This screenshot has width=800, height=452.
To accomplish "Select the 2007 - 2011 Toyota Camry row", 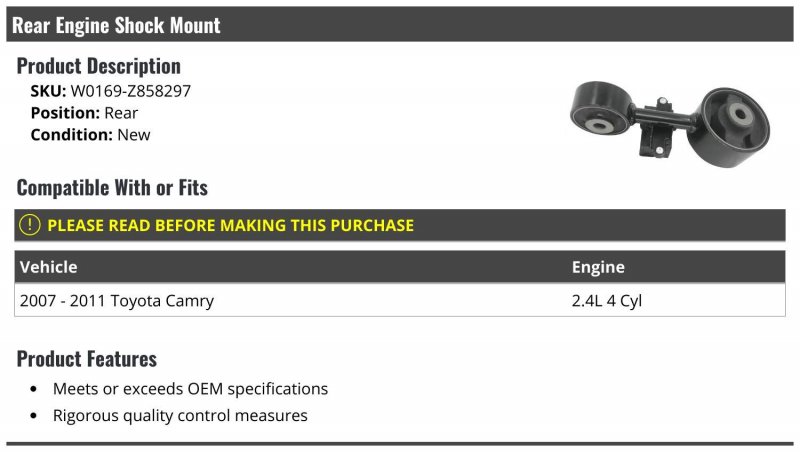I will [x=399, y=300].
